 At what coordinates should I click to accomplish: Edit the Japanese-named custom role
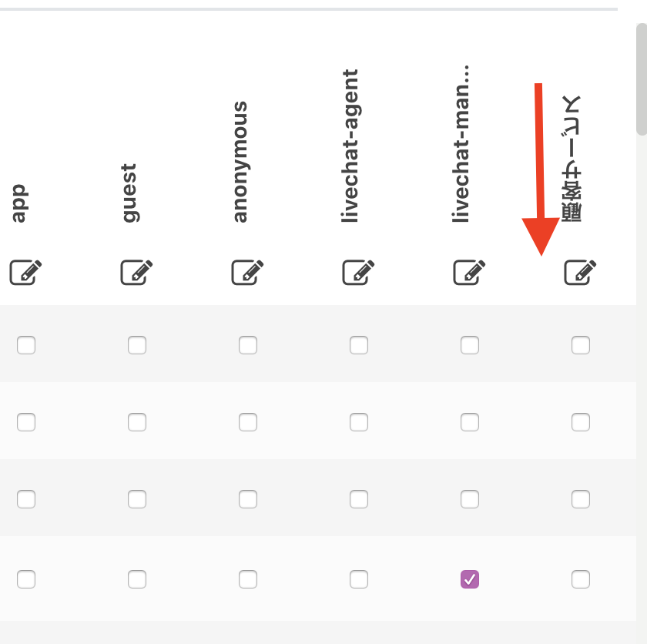click(x=580, y=272)
